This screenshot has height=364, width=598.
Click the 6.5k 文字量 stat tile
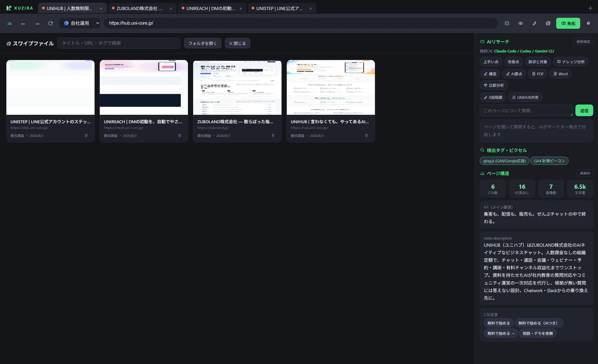tap(580, 189)
